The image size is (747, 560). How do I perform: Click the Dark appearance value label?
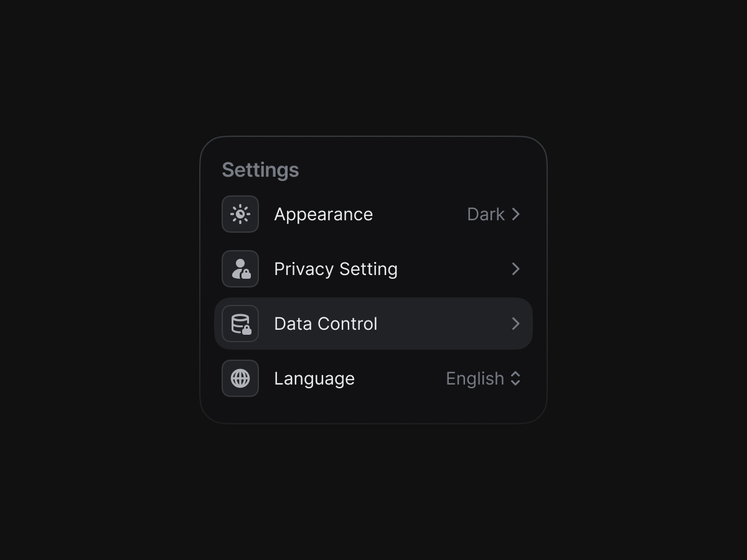click(x=486, y=214)
